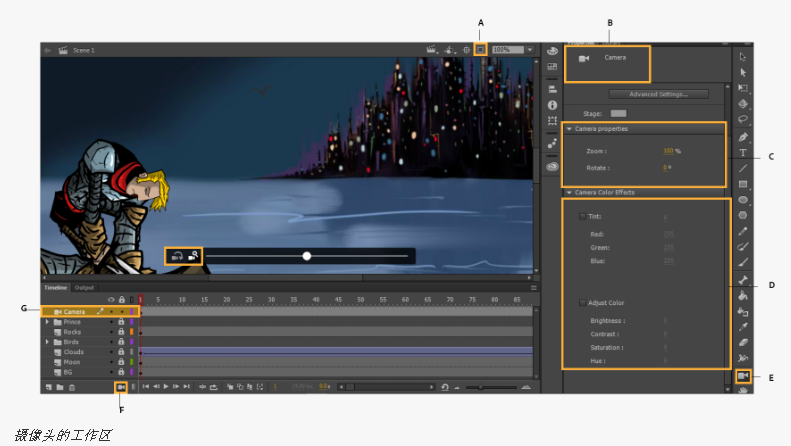Image resolution: width=791 pixels, height=446 pixels.
Task: Select the Camera tool in tools panel
Action: 743,376
